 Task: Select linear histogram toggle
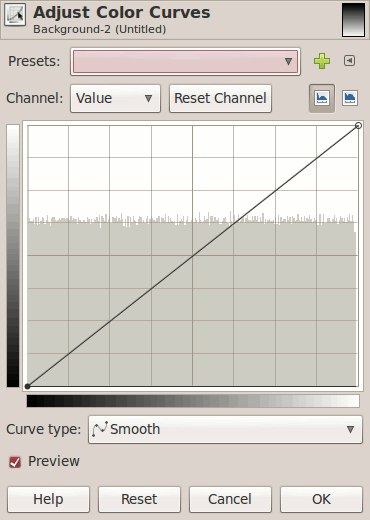322,98
